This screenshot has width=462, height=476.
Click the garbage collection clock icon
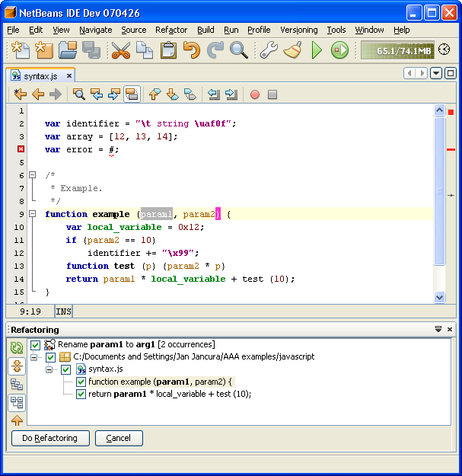click(x=444, y=50)
